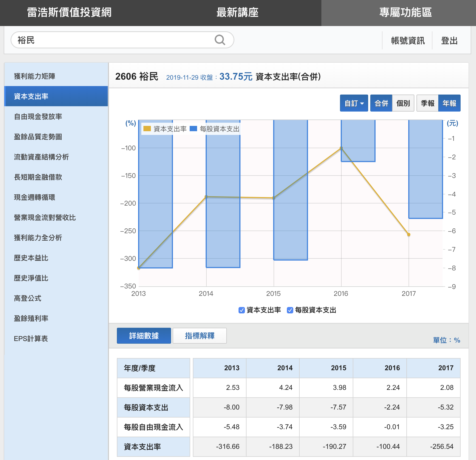This screenshot has width=476, height=460.
Task: Switch to the 指標解釋 tab
Action: pyautogui.click(x=199, y=336)
